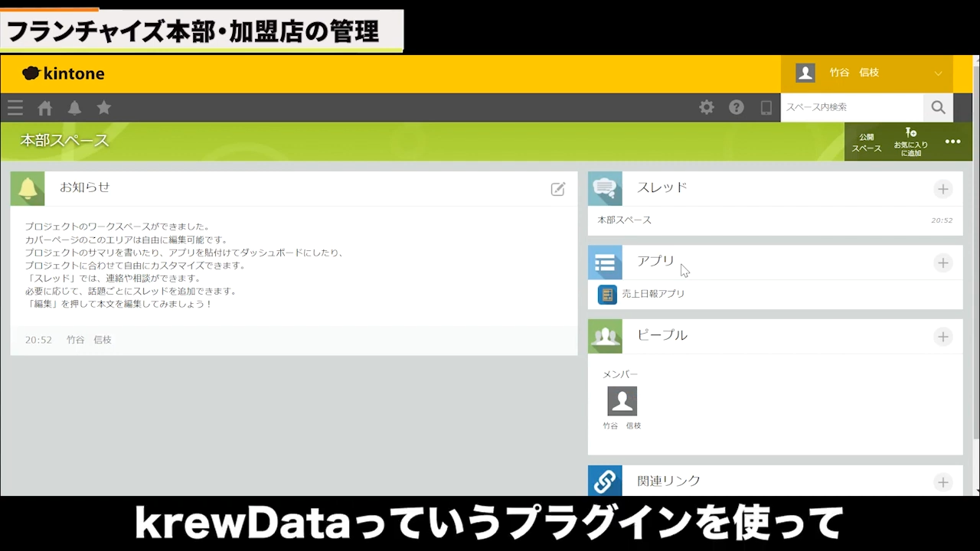Open the bookmarks star icon

point(104,108)
